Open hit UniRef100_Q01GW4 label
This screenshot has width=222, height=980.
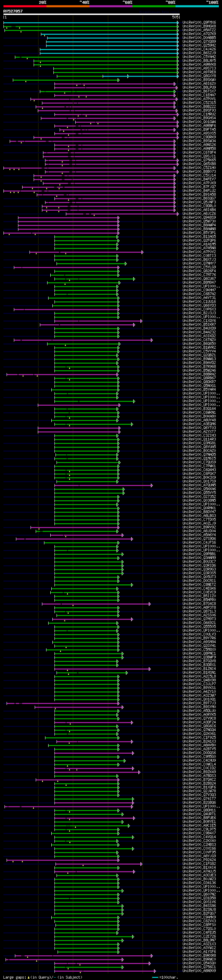click(199, 122)
